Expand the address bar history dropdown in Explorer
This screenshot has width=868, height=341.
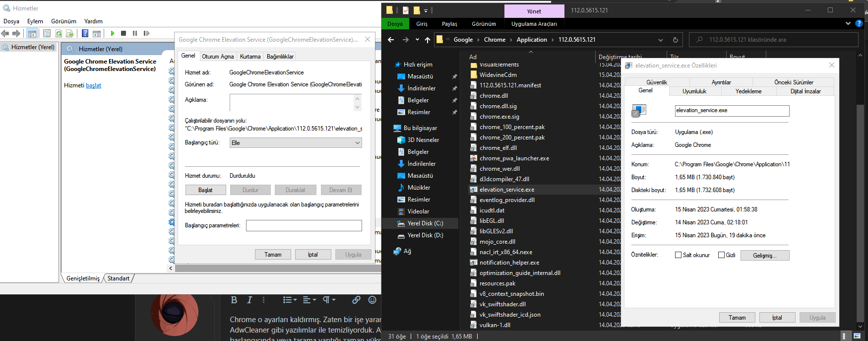pos(660,40)
